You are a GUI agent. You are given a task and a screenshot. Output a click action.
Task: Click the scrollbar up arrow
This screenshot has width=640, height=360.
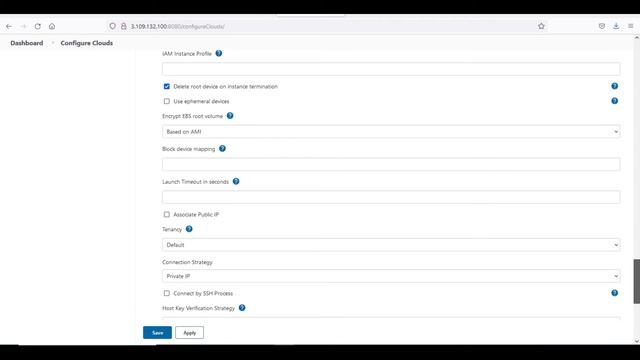636,38
